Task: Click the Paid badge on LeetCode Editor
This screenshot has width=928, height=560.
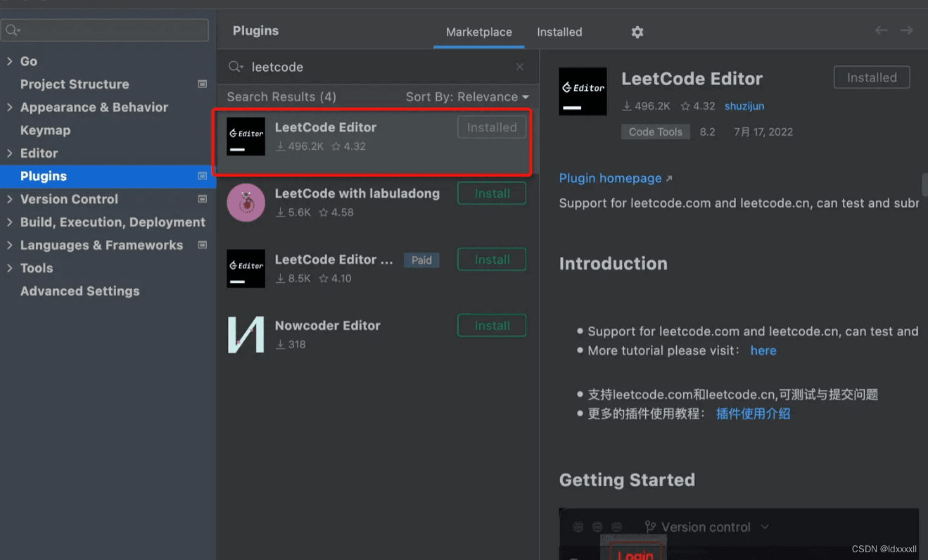Action: [421, 260]
